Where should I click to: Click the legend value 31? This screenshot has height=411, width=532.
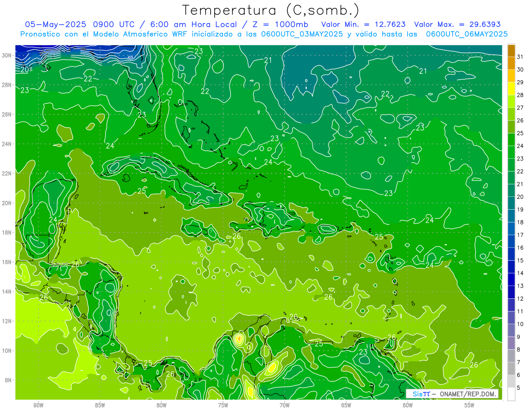[x=520, y=56]
